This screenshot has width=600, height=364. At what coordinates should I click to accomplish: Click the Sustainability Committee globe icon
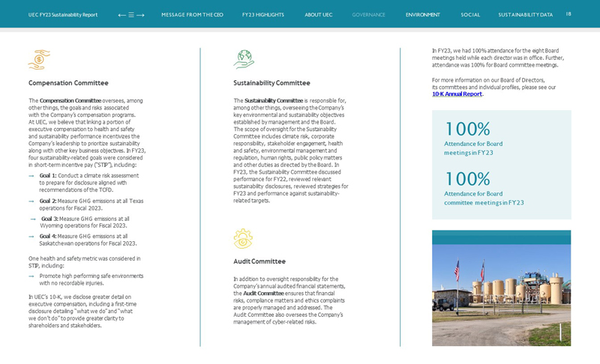pyautogui.click(x=244, y=60)
